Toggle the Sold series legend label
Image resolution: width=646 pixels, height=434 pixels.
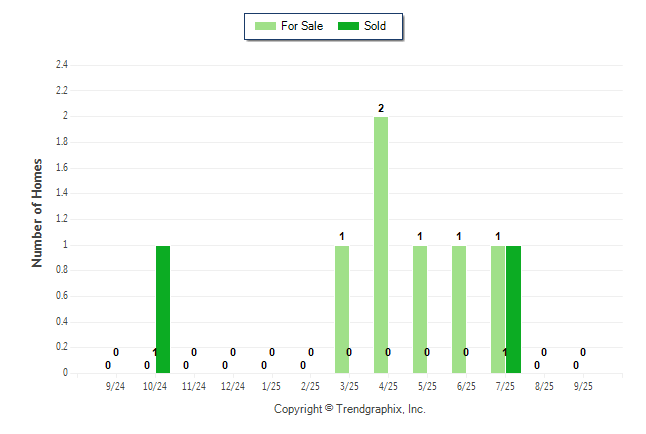pos(375,26)
